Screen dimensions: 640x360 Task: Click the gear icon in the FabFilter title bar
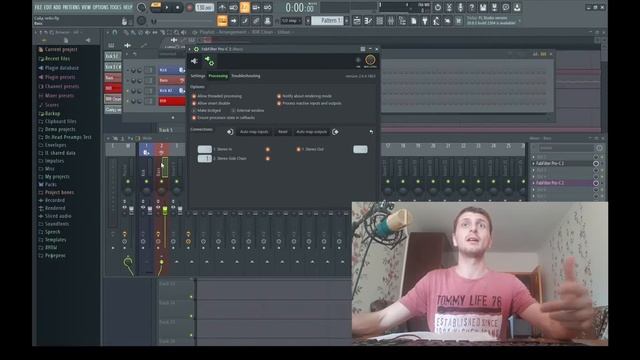click(x=196, y=49)
